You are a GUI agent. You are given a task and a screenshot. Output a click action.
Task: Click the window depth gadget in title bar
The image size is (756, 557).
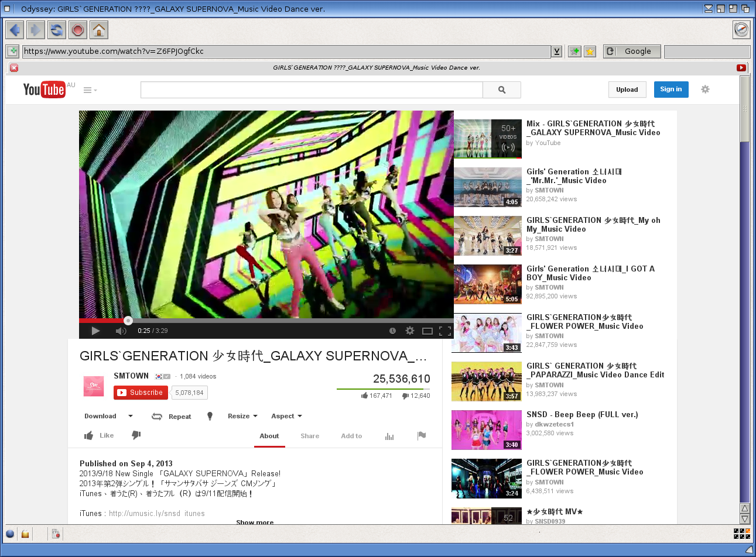point(745,9)
